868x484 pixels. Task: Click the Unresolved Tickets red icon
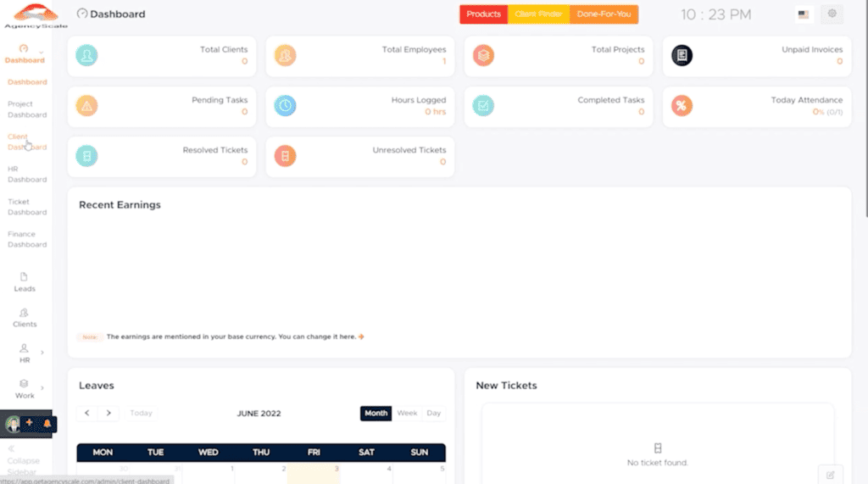coord(285,156)
